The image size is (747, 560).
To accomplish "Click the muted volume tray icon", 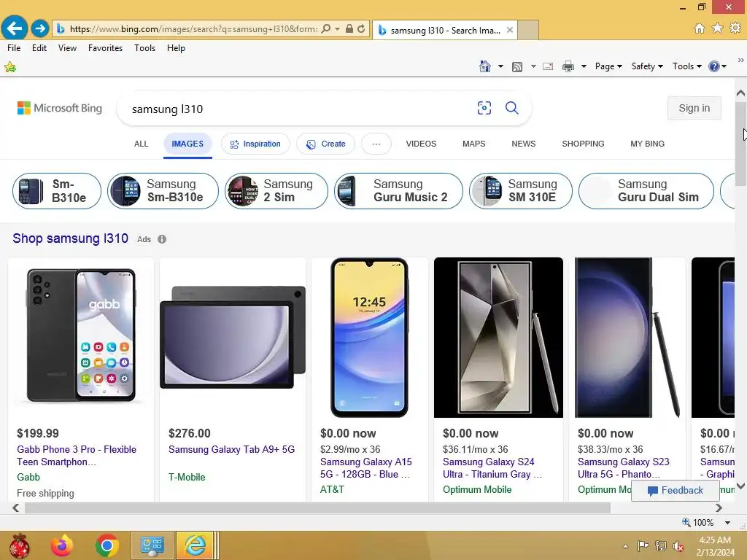I will (678, 546).
